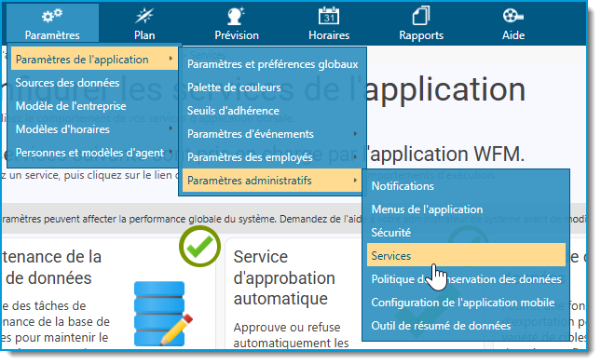601x364 pixels.
Task: Click 'Approuve ou refuse automatiquement les' description
Action: pyautogui.click(x=291, y=335)
